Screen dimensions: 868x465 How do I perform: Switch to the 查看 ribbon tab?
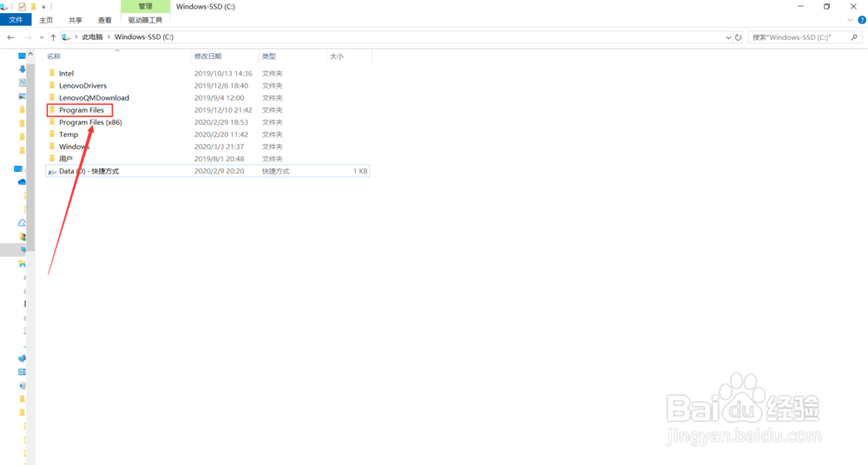(x=105, y=20)
